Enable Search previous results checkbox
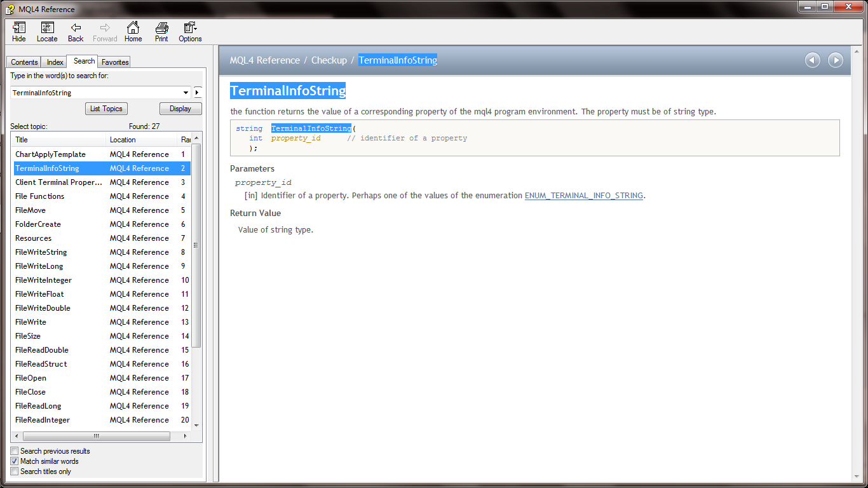 [15, 451]
